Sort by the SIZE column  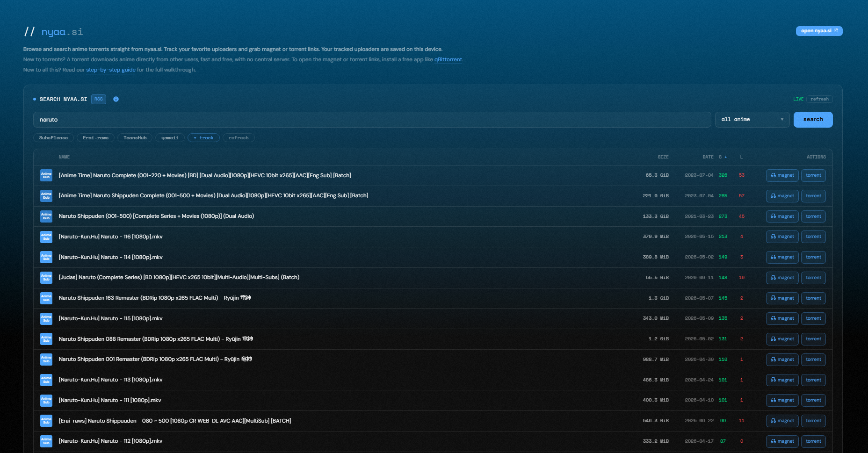coord(663,157)
